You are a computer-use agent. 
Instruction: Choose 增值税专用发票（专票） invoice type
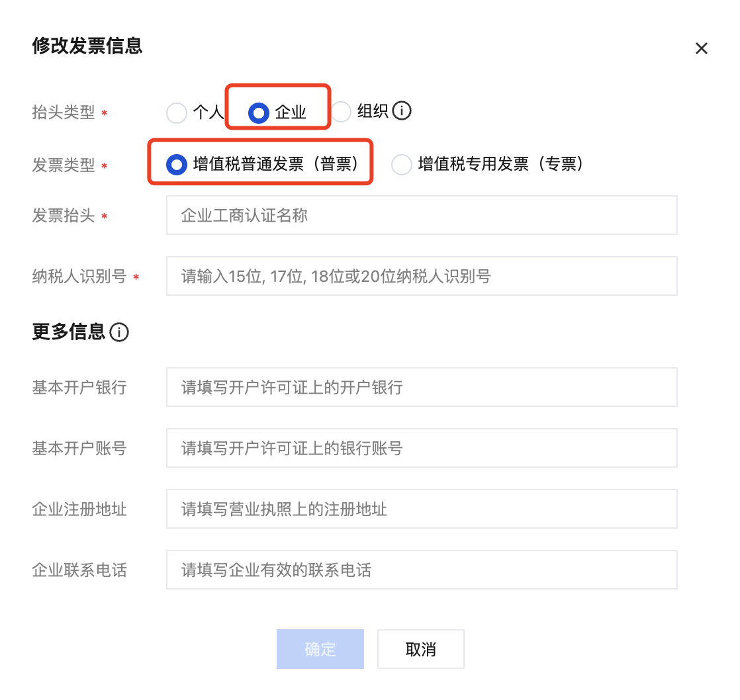[402, 164]
